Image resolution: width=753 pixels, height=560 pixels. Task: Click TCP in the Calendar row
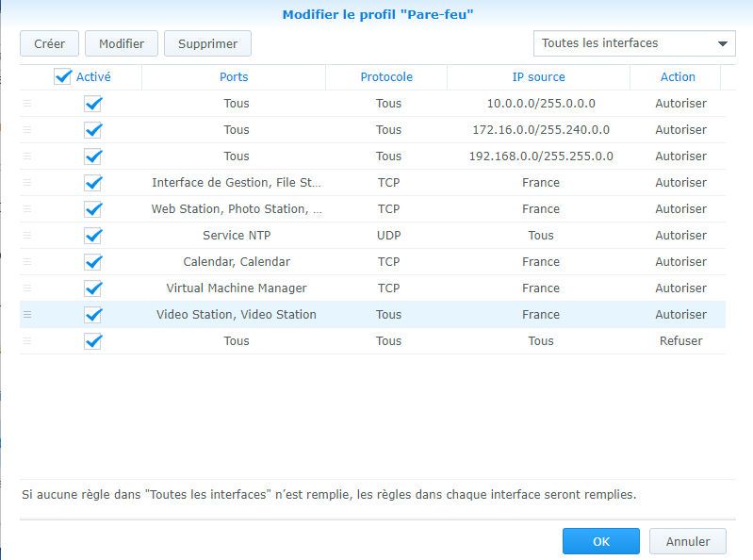tap(388, 262)
